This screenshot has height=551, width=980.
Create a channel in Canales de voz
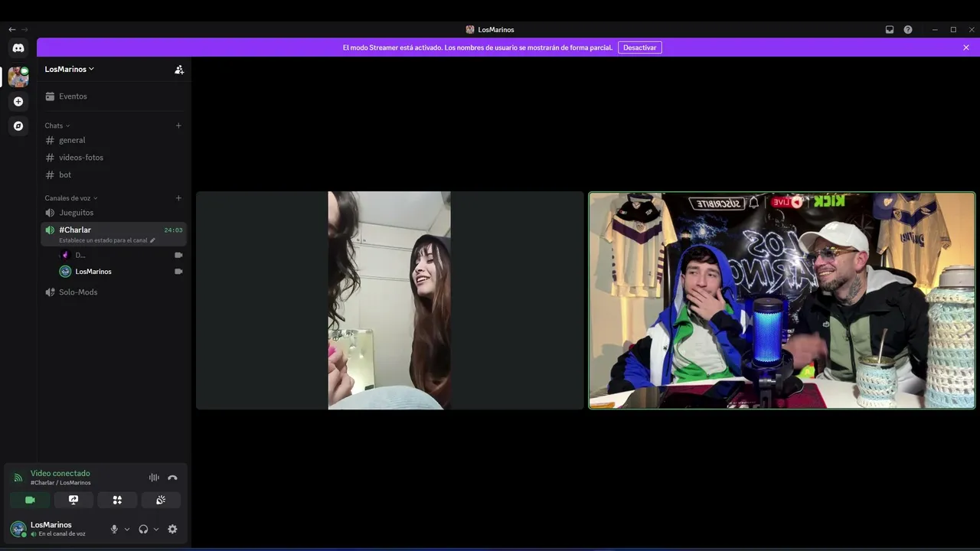[178, 198]
